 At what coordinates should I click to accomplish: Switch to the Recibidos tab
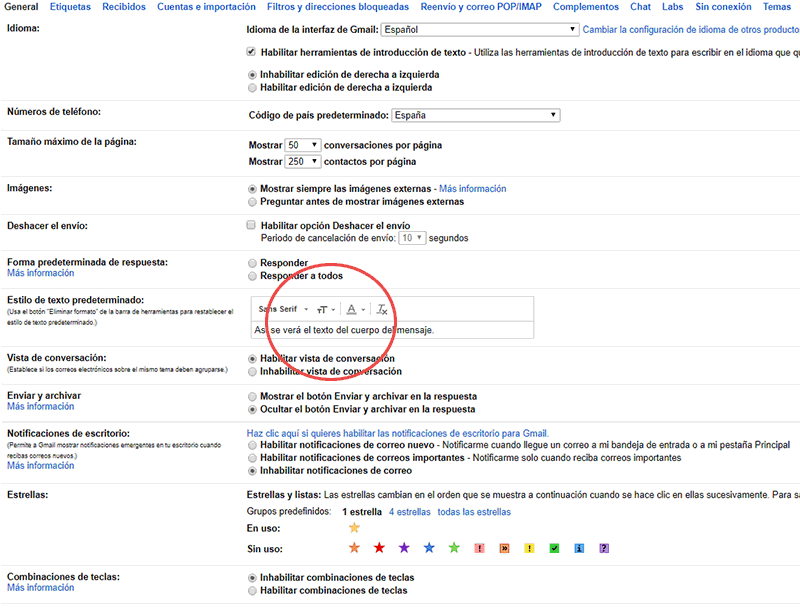pyautogui.click(x=124, y=7)
